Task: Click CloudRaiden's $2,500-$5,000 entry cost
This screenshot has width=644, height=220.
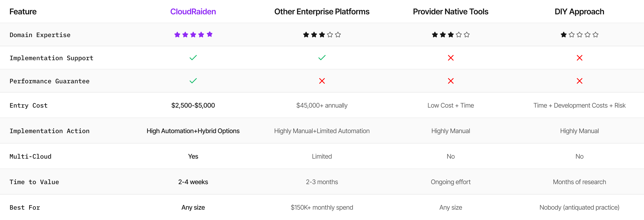Action: coord(193,105)
